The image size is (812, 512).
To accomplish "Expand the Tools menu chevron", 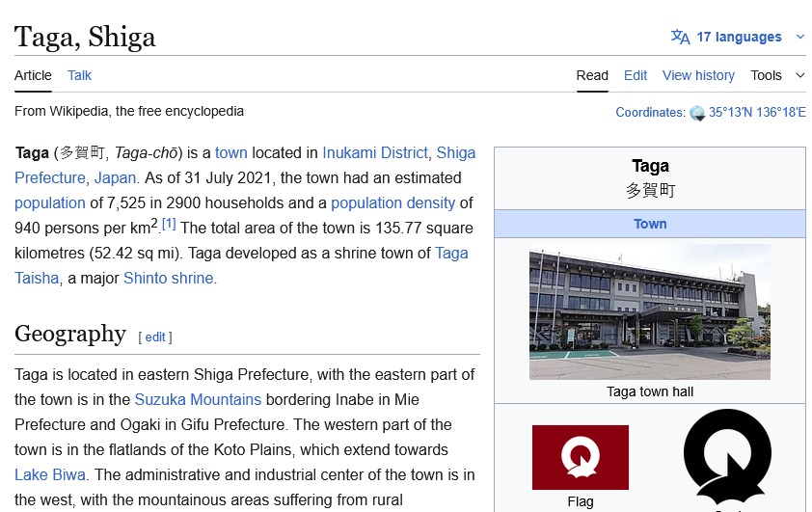I will 800,75.
